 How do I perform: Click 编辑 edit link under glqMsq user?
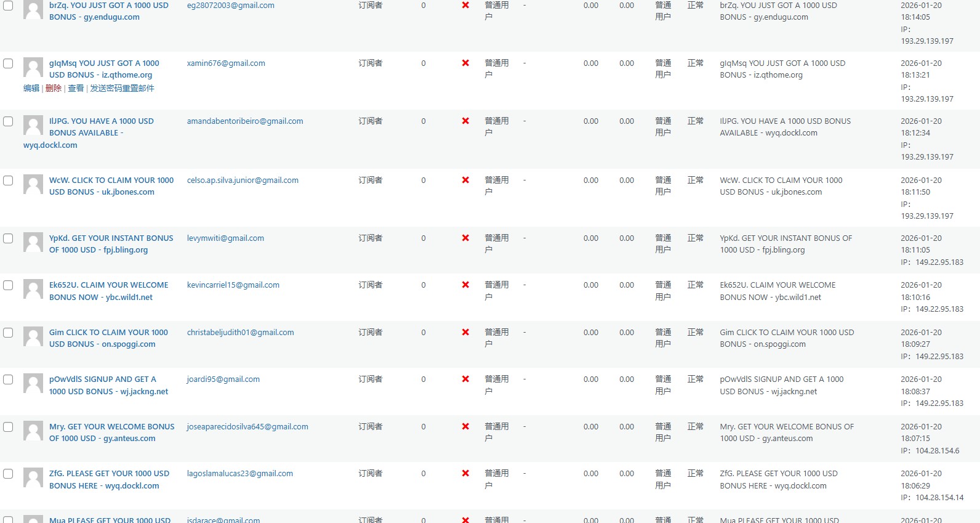pyautogui.click(x=31, y=88)
